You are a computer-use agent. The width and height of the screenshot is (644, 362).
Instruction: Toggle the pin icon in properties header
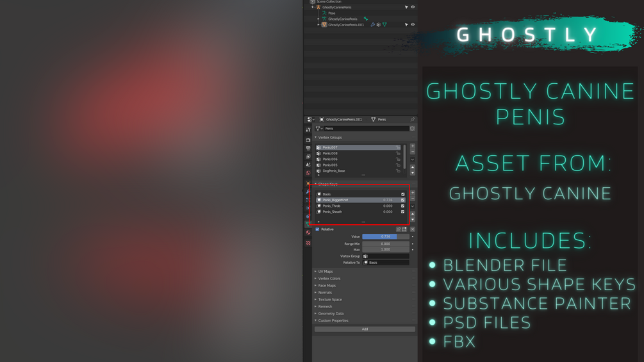point(413,119)
